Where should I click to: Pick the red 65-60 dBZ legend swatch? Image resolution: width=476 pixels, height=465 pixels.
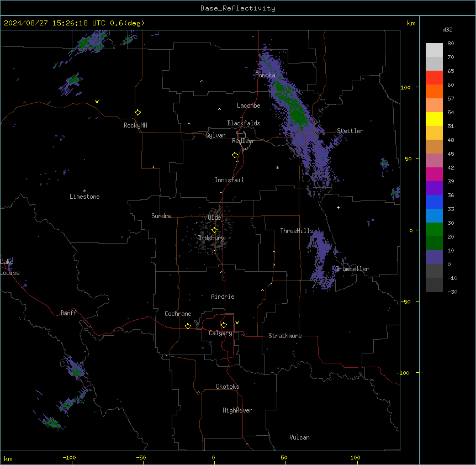[434, 78]
